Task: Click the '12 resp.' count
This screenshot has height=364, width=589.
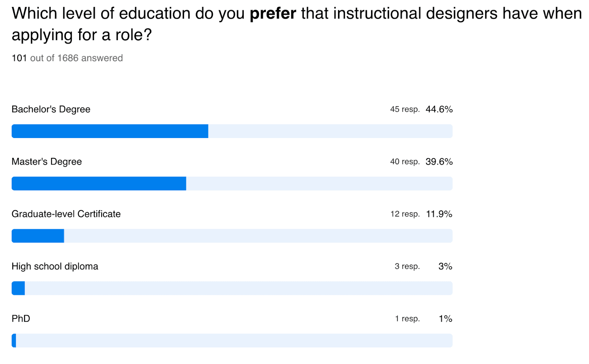Action: click(405, 214)
